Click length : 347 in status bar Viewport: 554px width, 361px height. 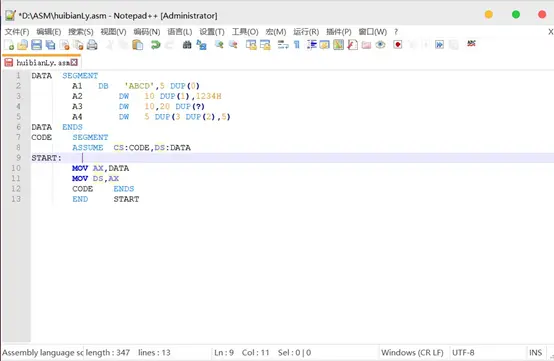tap(108, 353)
